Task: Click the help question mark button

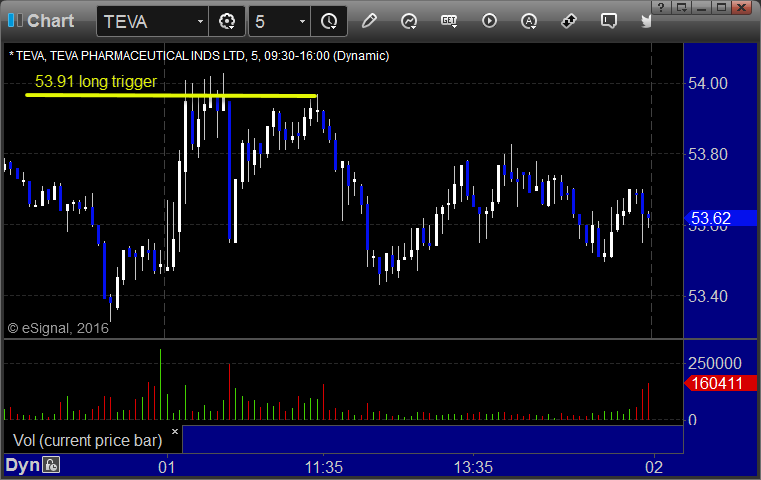Action: point(661,7)
